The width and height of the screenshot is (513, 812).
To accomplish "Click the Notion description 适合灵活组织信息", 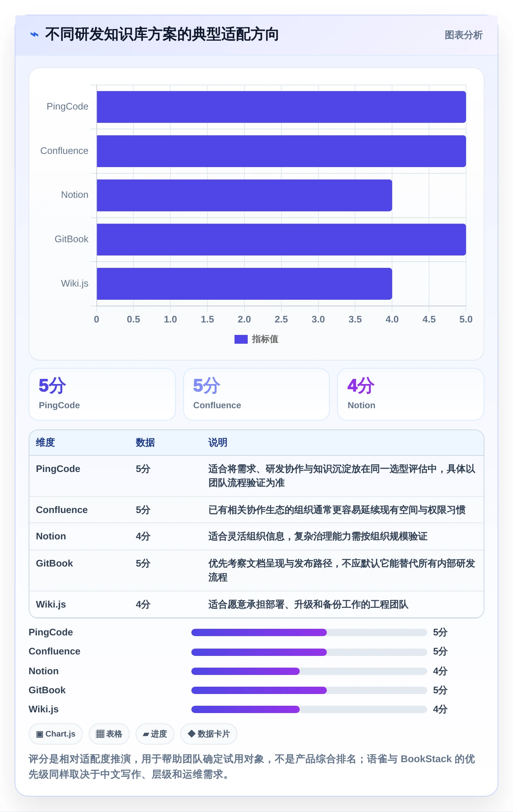I will tap(318, 536).
